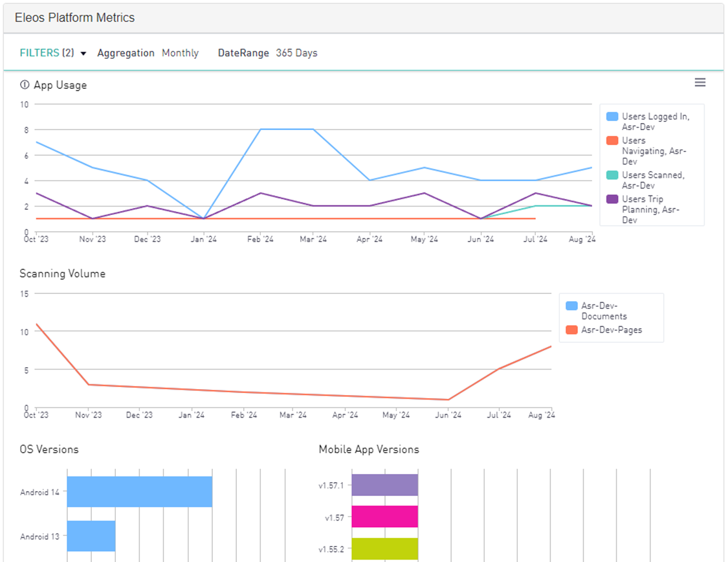Click the Android 14 bar
The height and width of the screenshot is (562, 728).
[x=139, y=491]
